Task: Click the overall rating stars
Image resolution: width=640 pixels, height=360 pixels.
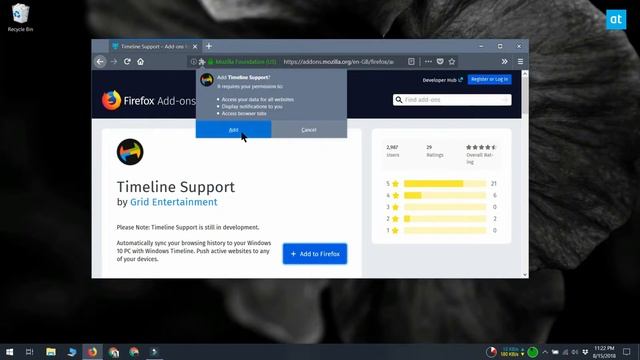Action: [x=481, y=147]
